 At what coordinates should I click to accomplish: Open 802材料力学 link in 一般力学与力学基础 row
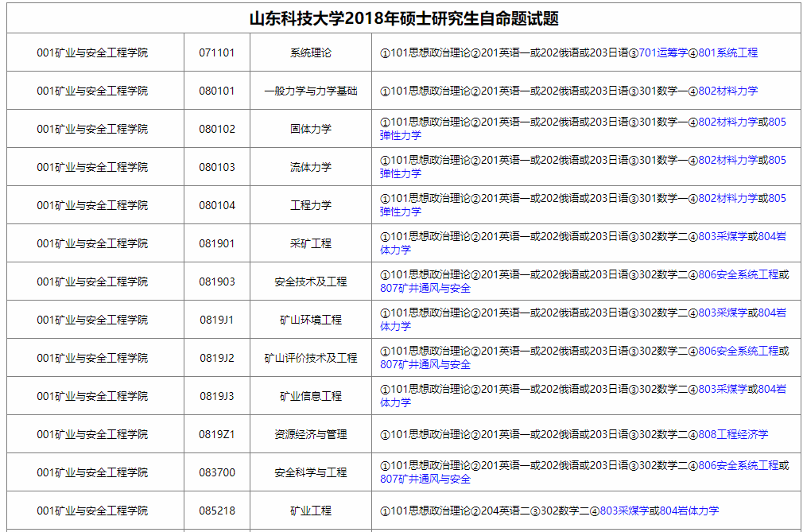pos(727,91)
